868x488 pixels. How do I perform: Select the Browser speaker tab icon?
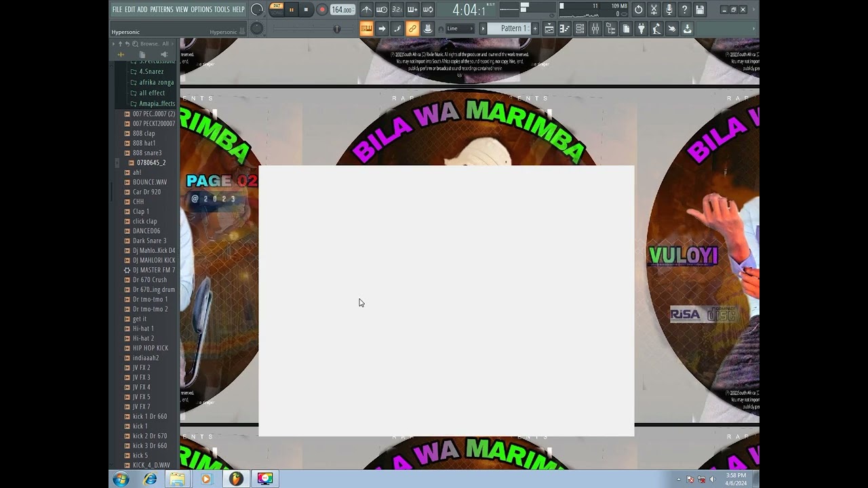(x=163, y=54)
